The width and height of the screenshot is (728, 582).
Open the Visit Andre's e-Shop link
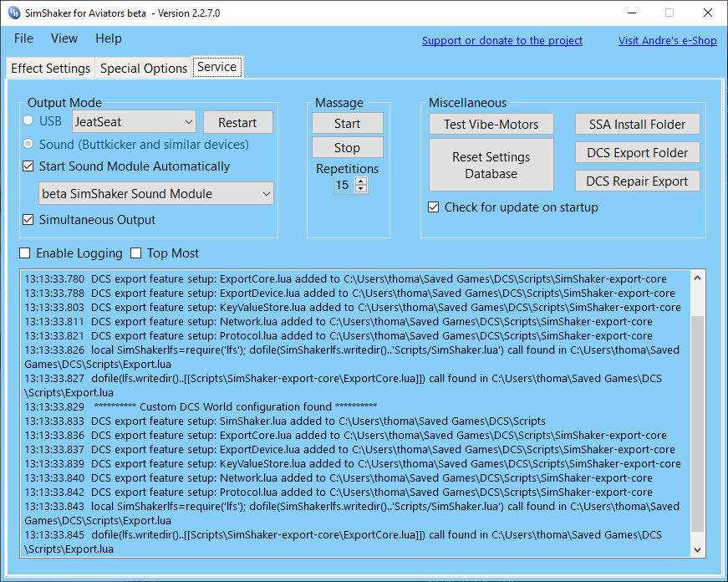(x=667, y=41)
